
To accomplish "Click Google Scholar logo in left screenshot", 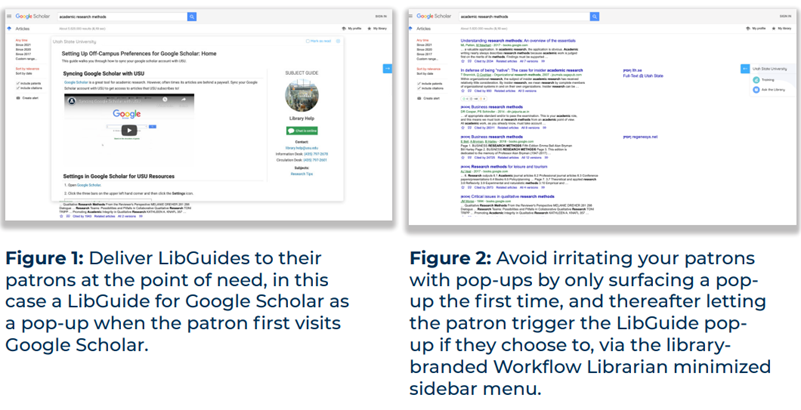I will (x=33, y=16).
